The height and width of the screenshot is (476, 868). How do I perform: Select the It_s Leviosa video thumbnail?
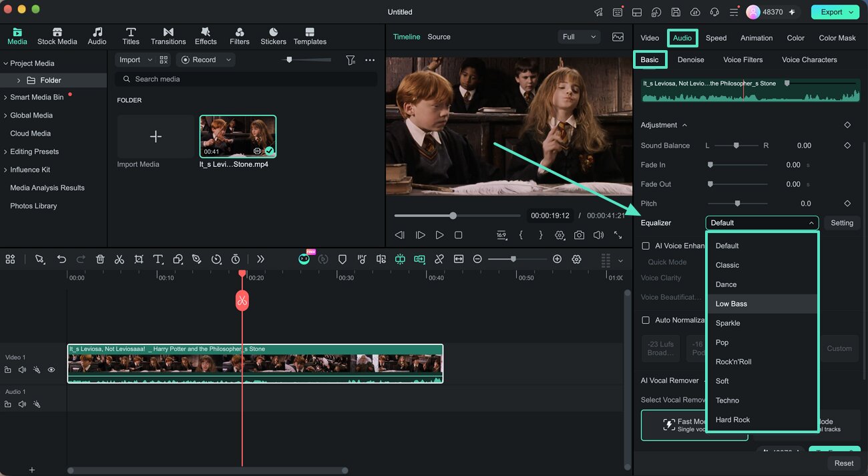pos(238,136)
